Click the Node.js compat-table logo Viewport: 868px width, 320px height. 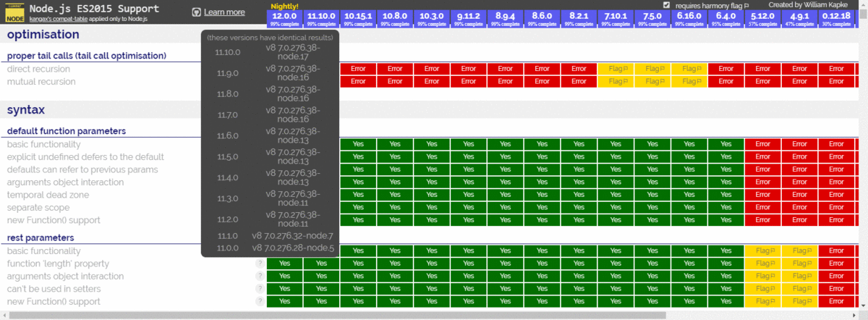coord(14,12)
